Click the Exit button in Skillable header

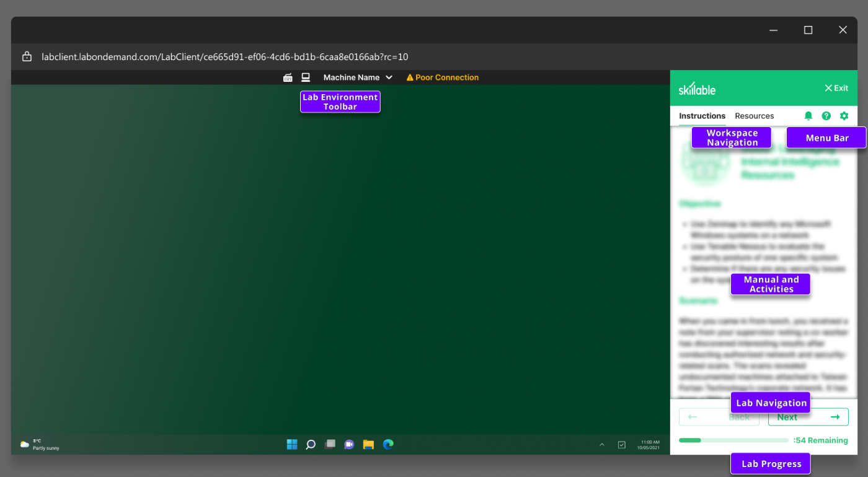pos(836,88)
